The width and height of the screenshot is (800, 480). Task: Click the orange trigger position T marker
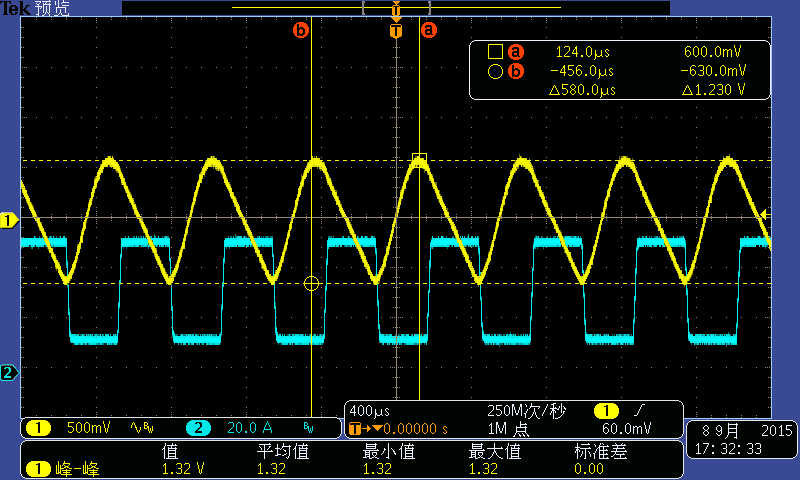(x=396, y=31)
